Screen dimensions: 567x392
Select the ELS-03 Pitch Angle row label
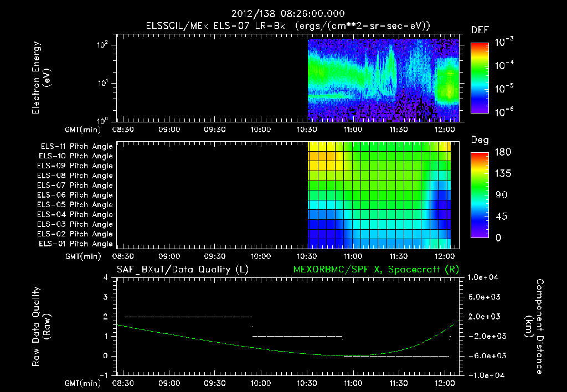(x=75, y=224)
